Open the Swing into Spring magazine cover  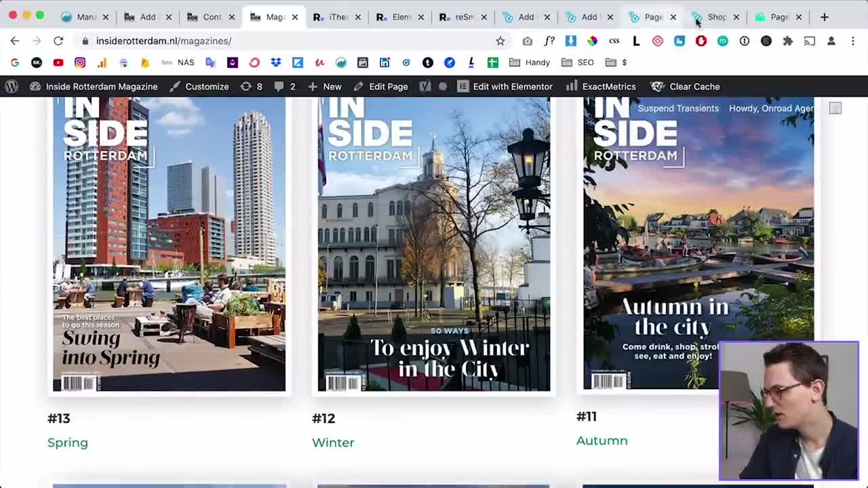point(169,244)
